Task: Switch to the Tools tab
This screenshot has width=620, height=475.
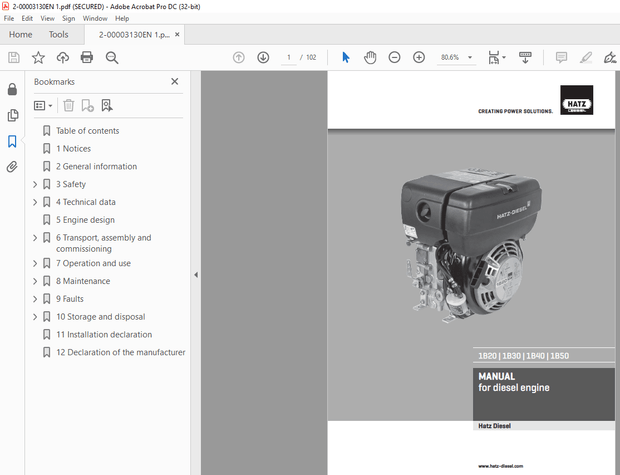Action: pos(59,35)
